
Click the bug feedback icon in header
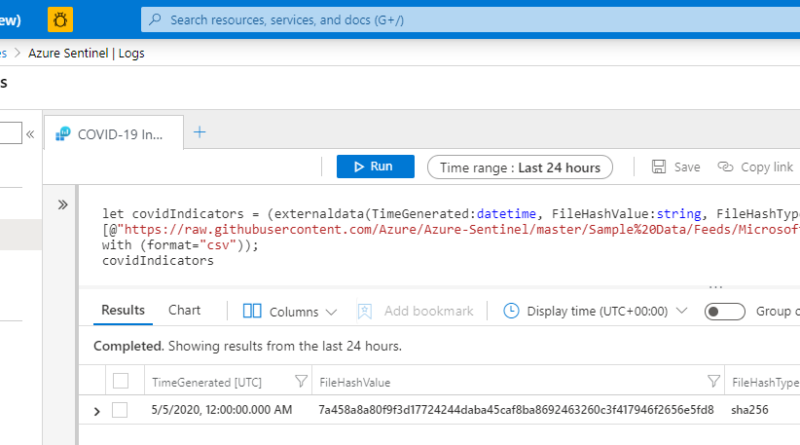[x=60, y=20]
